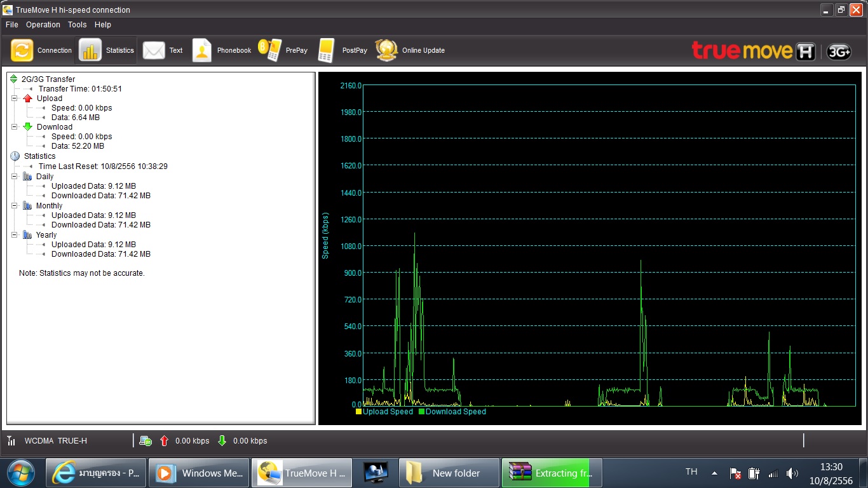Open the Connection panel icon
The height and width of the screenshot is (488, 868).
[x=22, y=51]
